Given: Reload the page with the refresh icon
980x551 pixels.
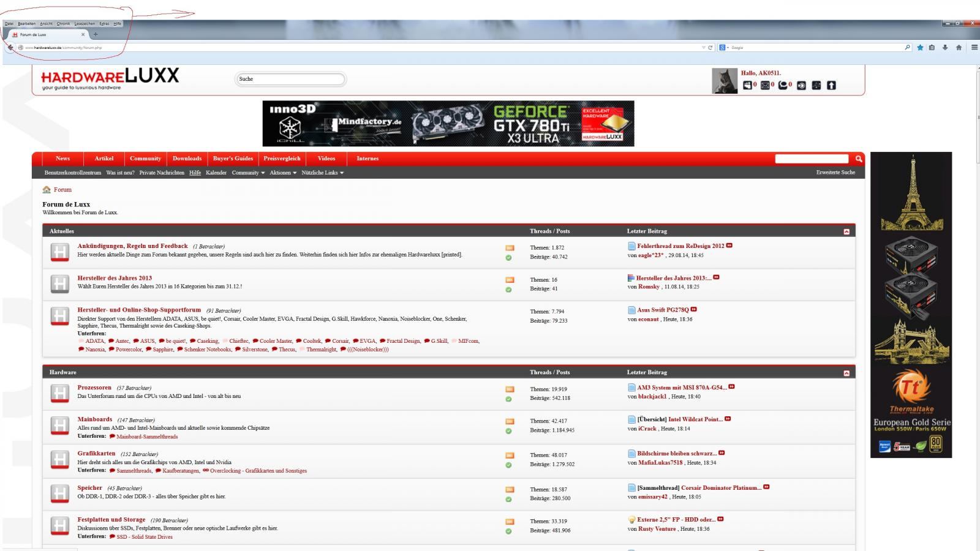Looking at the screenshot, I should click(710, 47).
